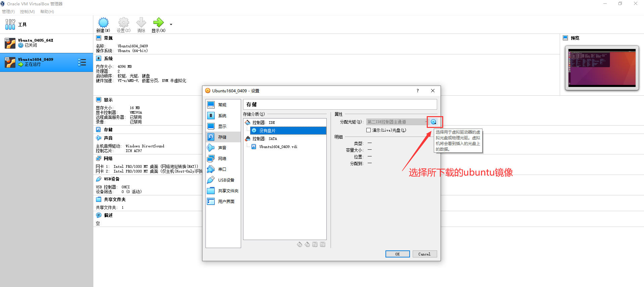The height and width of the screenshot is (287, 644).
Task: Close the Ubuntu1604_0409 settings dialog
Action: pyautogui.click(x=433, y=91)
